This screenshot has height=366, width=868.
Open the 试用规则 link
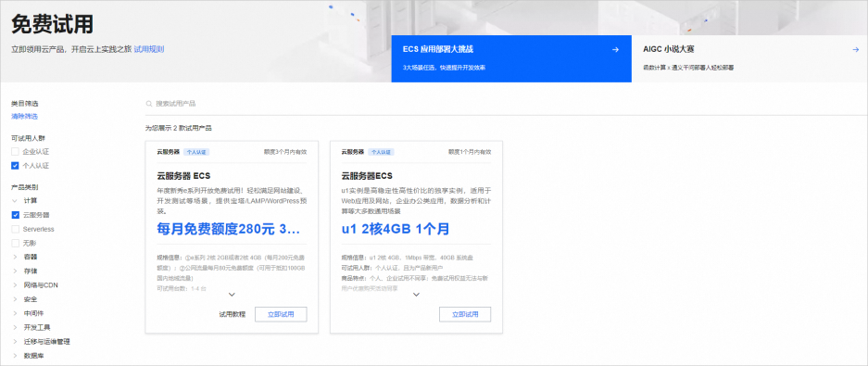[149, 49]
